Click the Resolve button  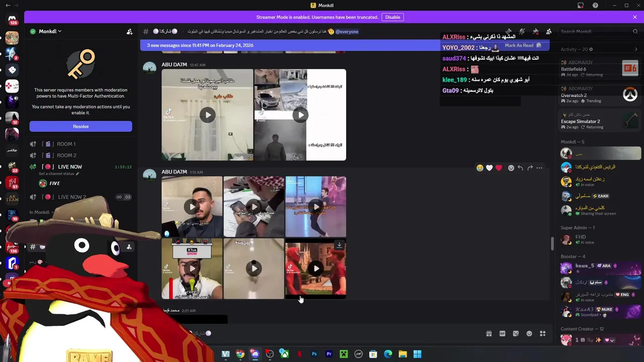(80, 126)
